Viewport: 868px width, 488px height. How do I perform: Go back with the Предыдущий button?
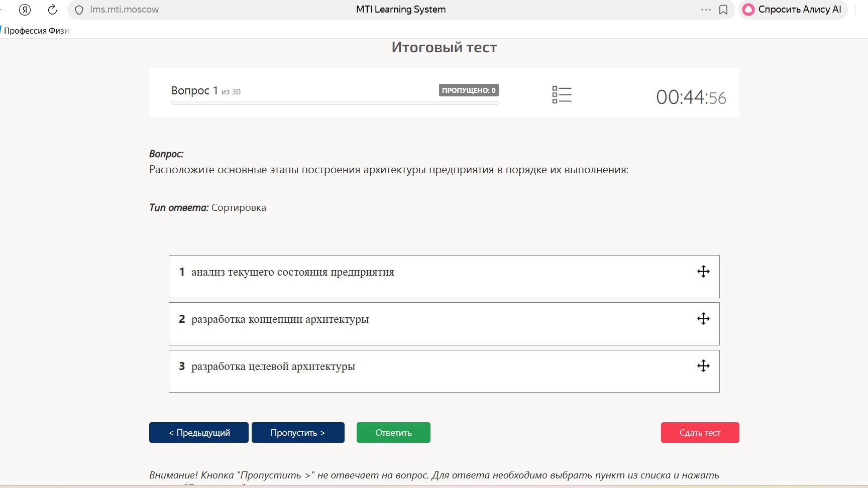click(x=199, y=432)
